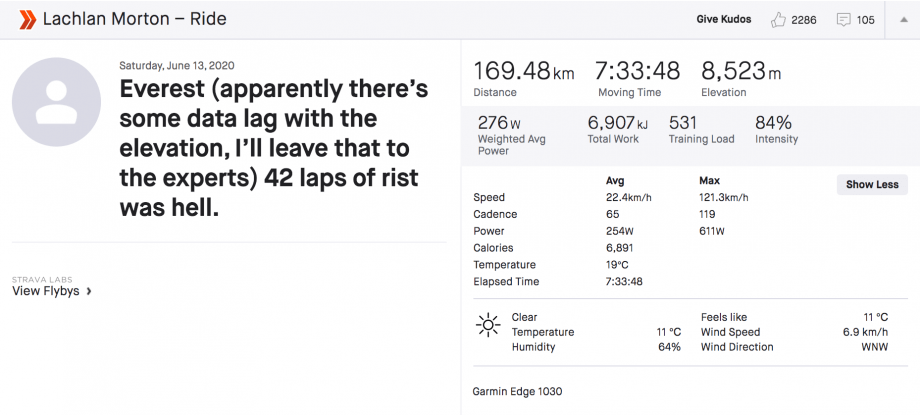Click the athlete avatar placeholder

(x=56, y=102)
